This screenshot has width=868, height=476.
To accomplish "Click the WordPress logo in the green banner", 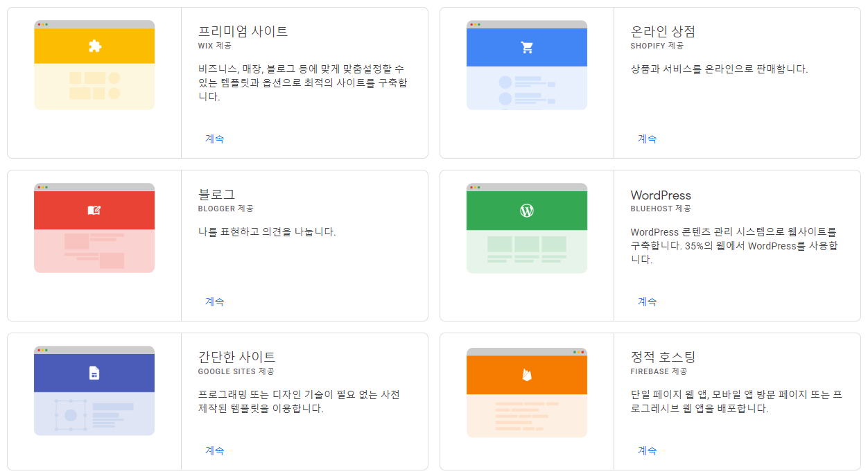I will click(x=527, y=210).
